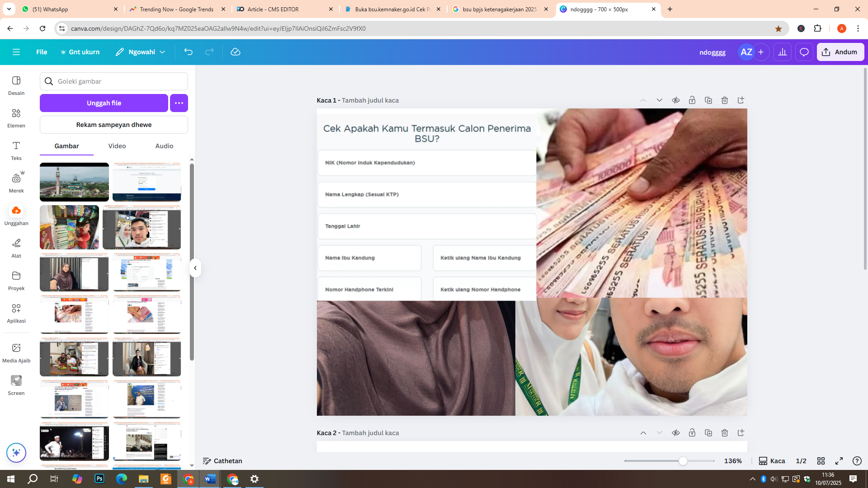The width and height of the screenshot is (868, 488).
Task: Open the Merek brand panel
Action: tap(16, 183)
